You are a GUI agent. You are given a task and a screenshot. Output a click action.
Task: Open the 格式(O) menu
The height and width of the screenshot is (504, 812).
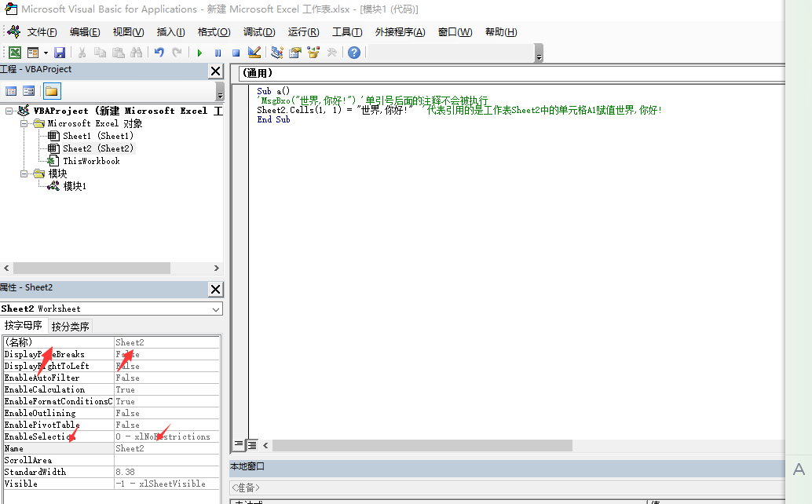(x=214, y=32)
